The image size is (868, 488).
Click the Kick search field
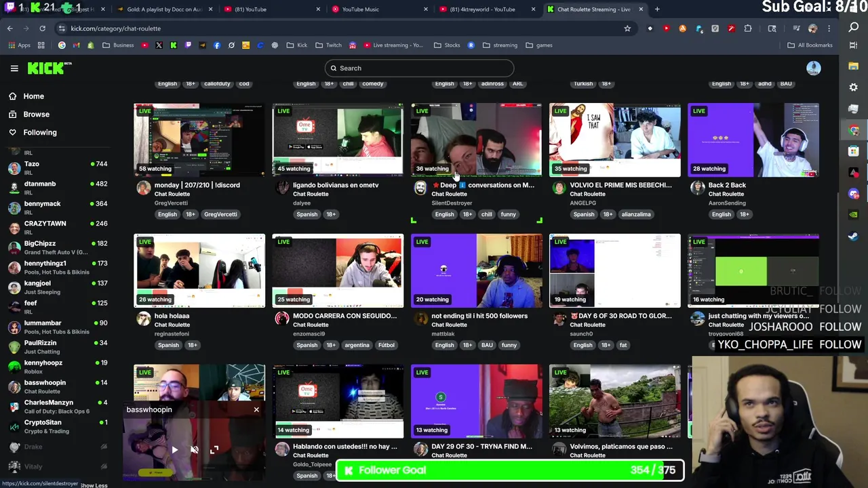(419, 68)
